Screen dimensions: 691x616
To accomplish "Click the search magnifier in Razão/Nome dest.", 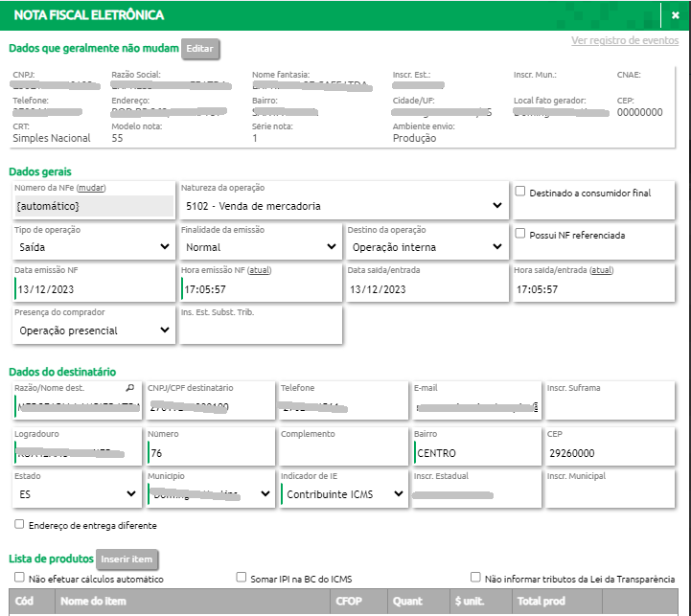I will (x=130, y=388).
